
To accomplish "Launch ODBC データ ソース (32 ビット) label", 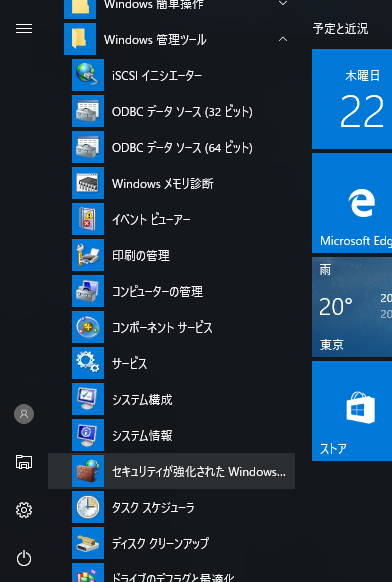I will coord(182,111).
